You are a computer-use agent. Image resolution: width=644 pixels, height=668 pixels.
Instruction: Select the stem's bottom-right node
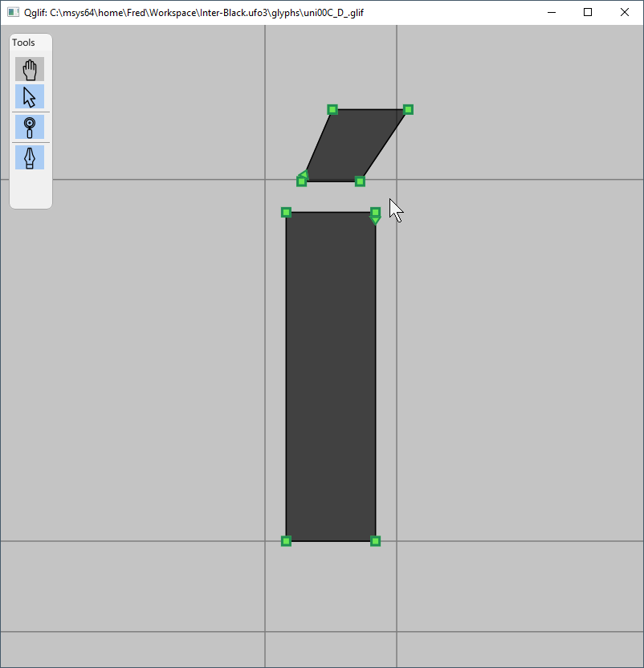tap(375, 541)
